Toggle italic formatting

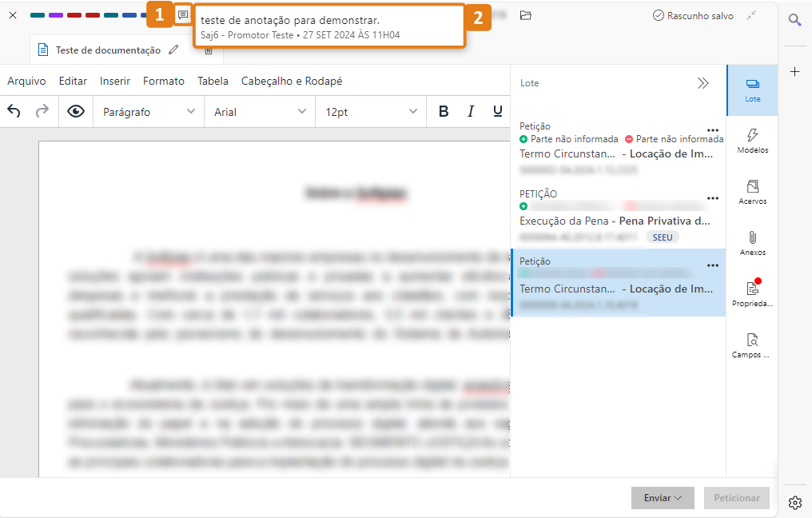coord(471,112)
